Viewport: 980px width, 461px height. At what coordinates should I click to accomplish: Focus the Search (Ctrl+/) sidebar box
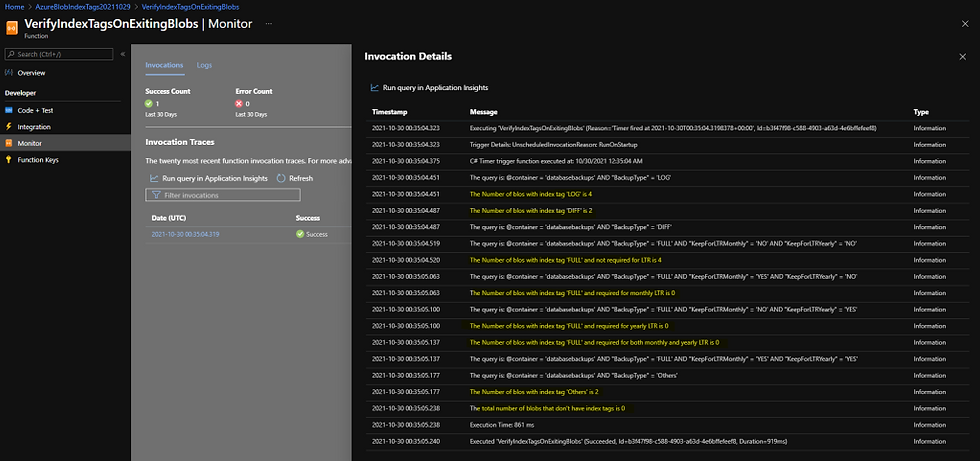pyautogui.click(x=59, y=54)
